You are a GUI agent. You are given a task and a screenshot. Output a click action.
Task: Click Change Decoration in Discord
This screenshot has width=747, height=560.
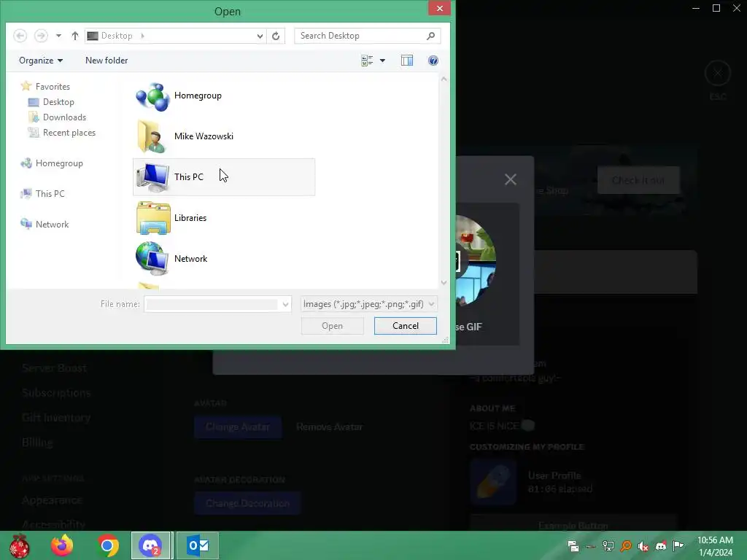247,503
